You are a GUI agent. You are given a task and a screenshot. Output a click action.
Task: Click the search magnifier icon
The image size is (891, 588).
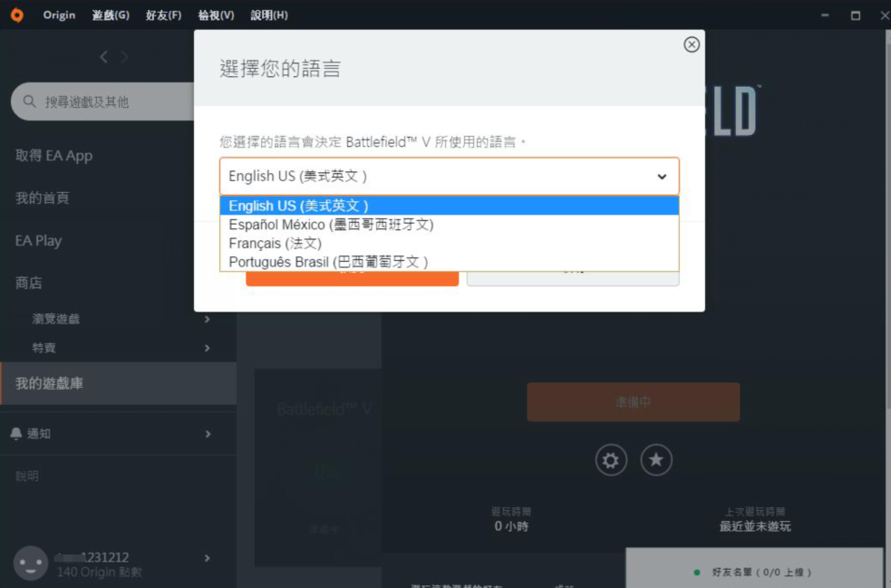point(30,101)
